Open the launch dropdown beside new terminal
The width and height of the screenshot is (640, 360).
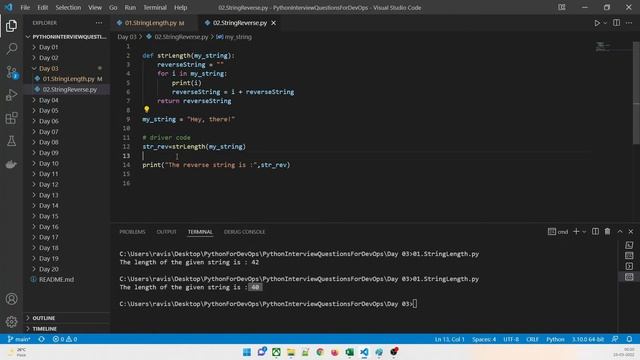click(x=584, y=231)
